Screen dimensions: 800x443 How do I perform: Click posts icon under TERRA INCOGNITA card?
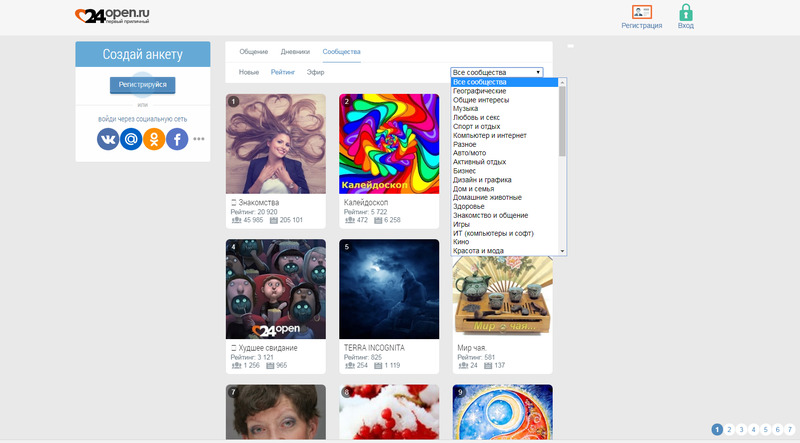(378, 365)
